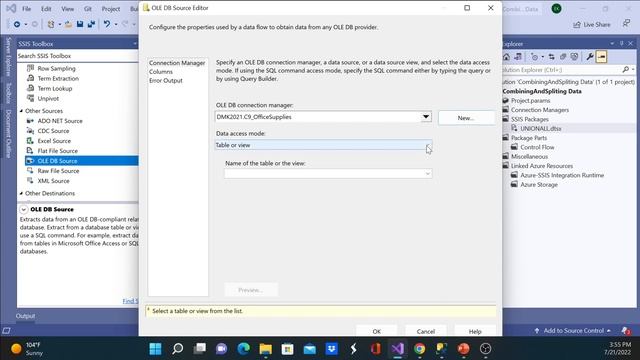Select Project.params in Solution Explorer
Screen dimensions: 640x360
click(530, 100)
